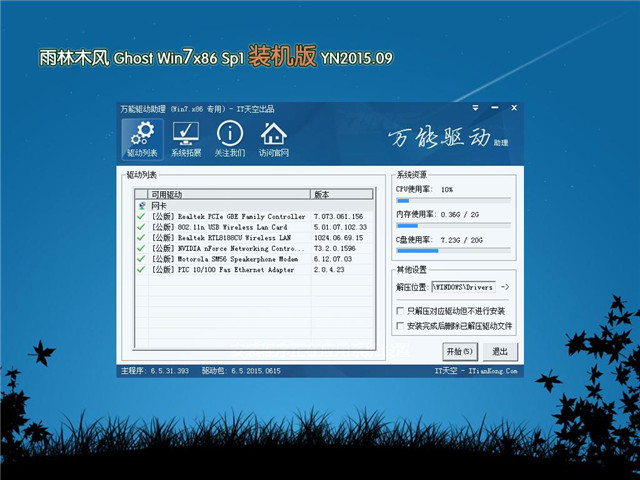Click the 内存使用率 progress bar

click(x=453, y=225)
